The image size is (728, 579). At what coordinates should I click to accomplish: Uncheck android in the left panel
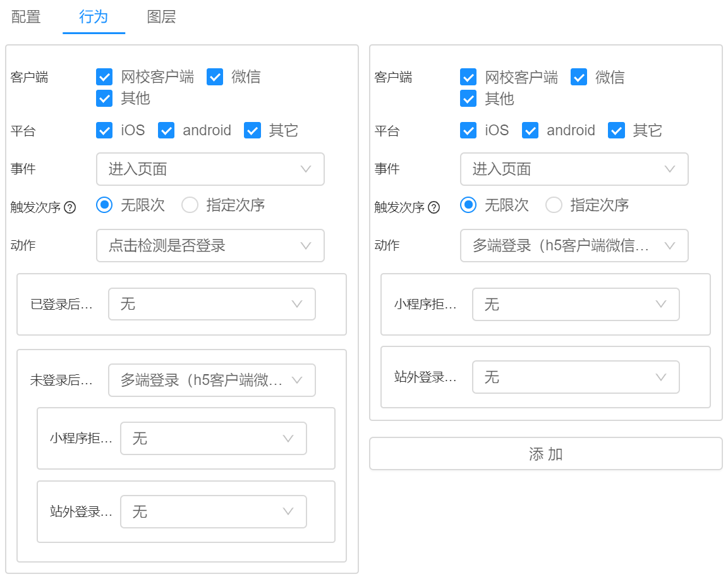166,130
